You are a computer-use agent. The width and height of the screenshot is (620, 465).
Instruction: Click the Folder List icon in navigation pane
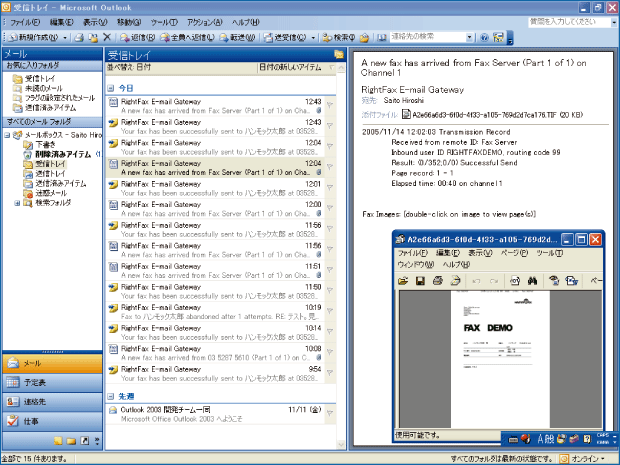click(71, 441)
